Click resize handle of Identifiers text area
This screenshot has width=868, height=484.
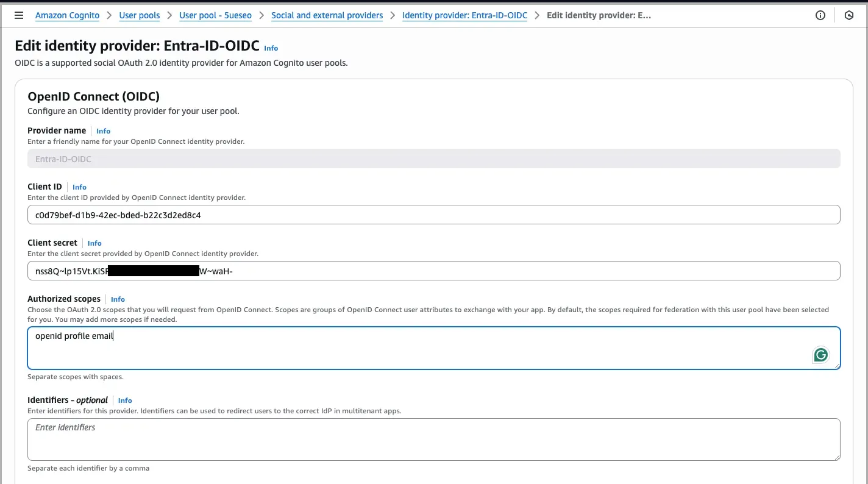tap(837, 457)
